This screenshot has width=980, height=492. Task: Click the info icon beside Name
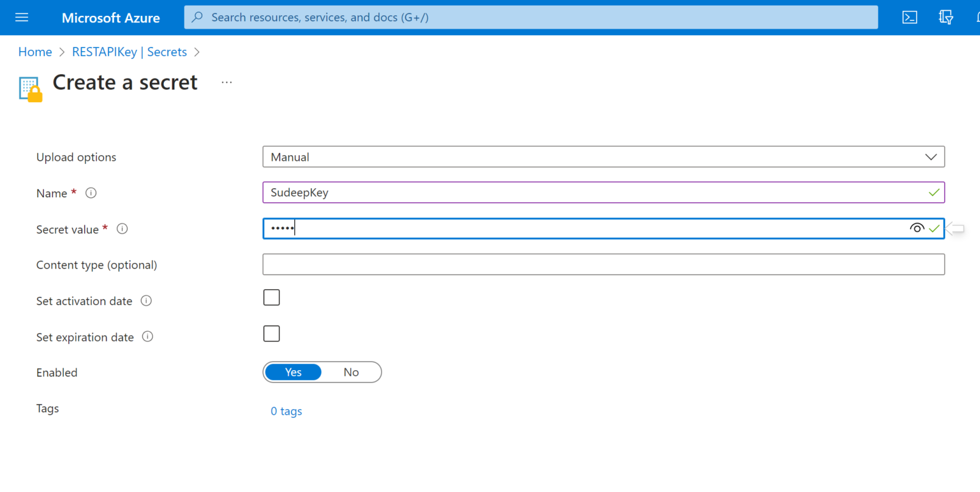click(91, 193)
